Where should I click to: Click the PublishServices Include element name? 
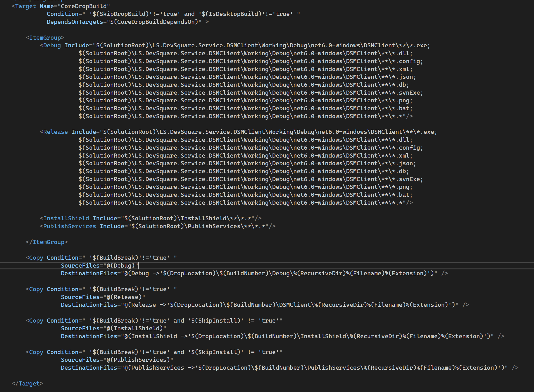tap(69, 226)
